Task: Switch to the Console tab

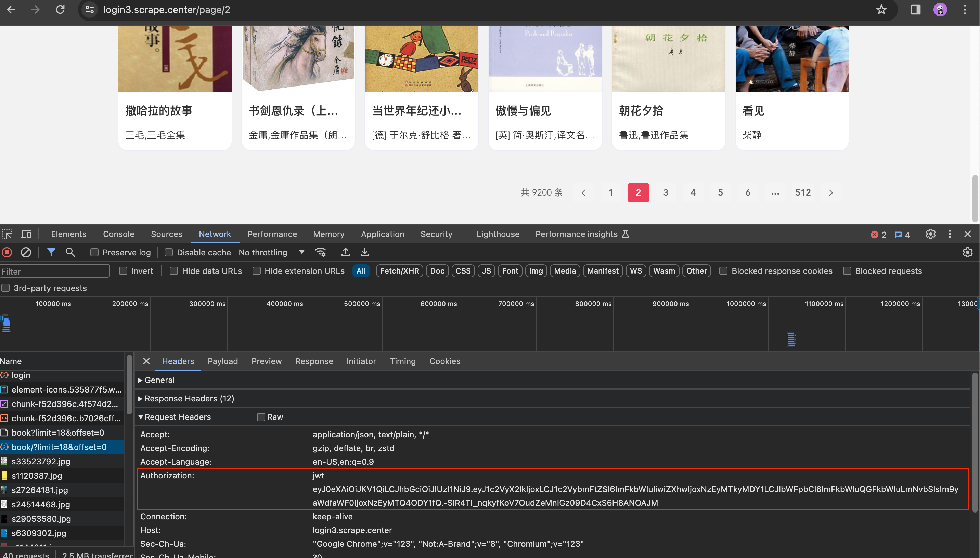Action: pyautogui.click(x=118, y=234)
